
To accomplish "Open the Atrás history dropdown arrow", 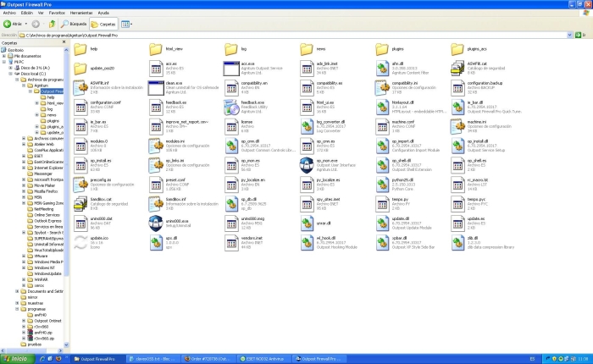I will (x=26, y=24).
